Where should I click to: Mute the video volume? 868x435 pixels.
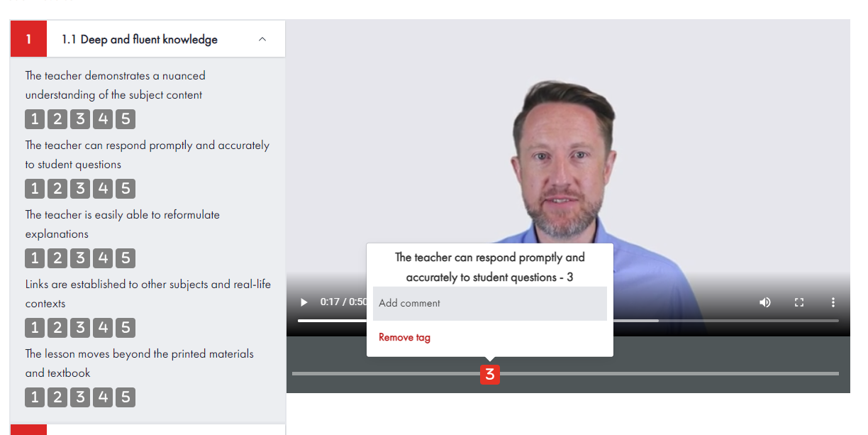pyautogui.click(x=765, y=302)
